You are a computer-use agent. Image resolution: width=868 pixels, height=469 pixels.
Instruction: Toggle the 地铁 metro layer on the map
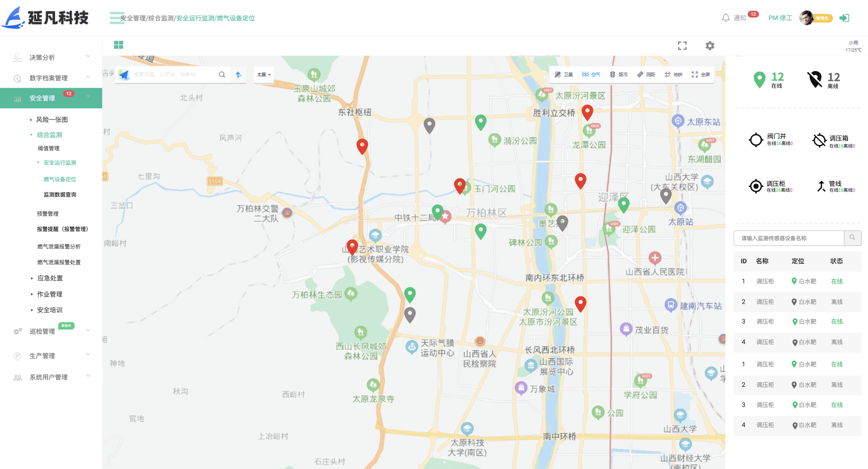tap(674, 74)
